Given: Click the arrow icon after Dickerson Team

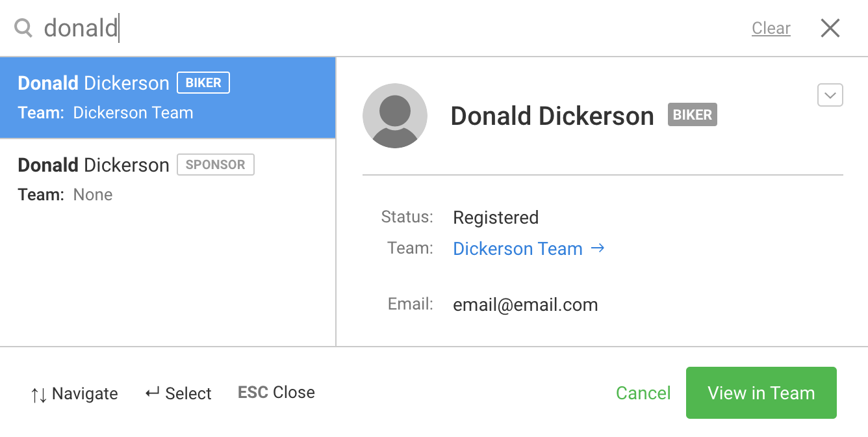Looking at the screenshot, I should click(x=598, y=248).
